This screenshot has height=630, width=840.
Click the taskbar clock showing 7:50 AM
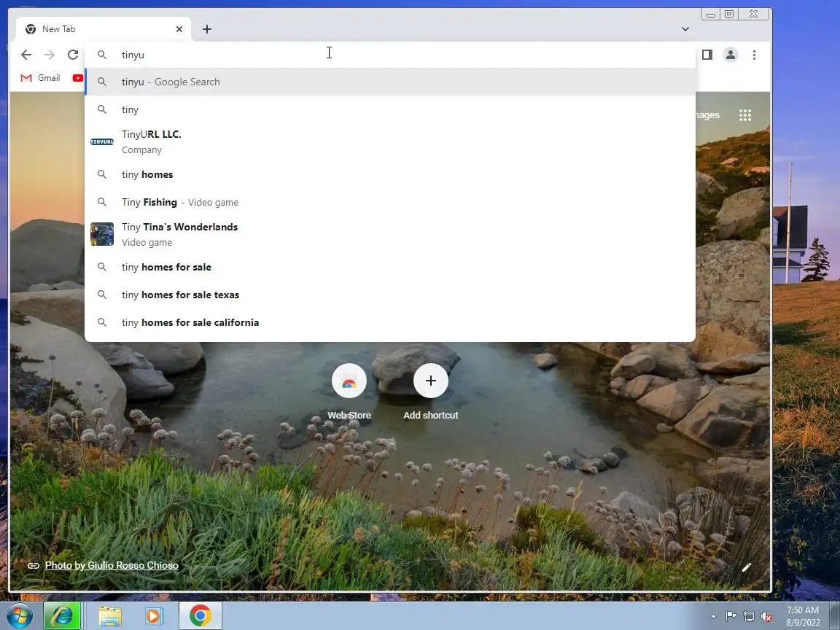(803, 616)
